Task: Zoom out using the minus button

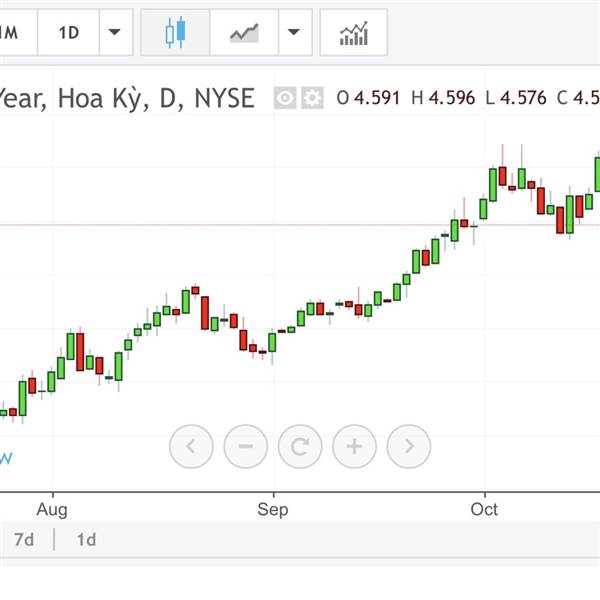Action: [x=245, y=446]
